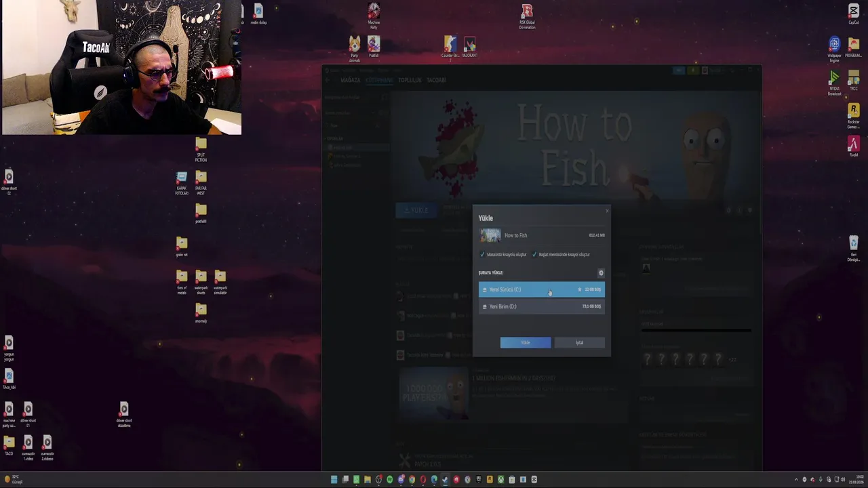This screenshot has height=488, width=868.
Task: Open the anomaly desktop folder
Action: 201,312
